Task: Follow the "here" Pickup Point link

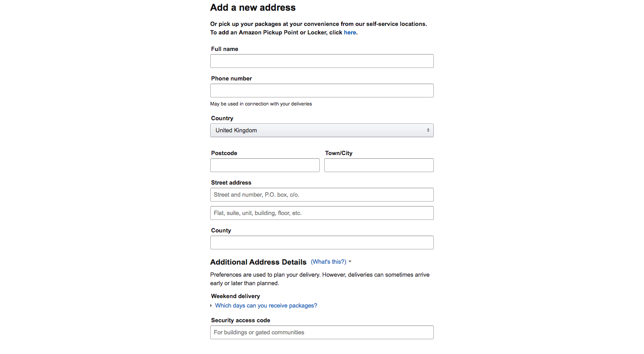Action: (350, 33)
